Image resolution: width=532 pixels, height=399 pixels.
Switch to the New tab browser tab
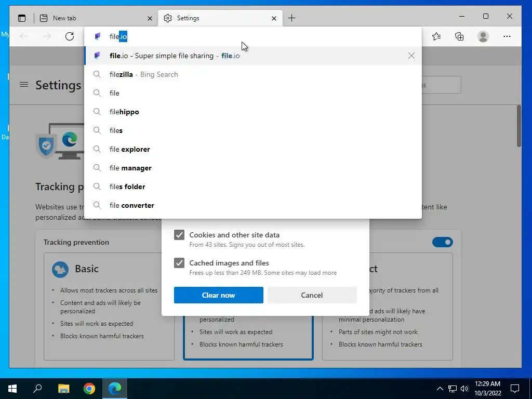tap(96, 18)
